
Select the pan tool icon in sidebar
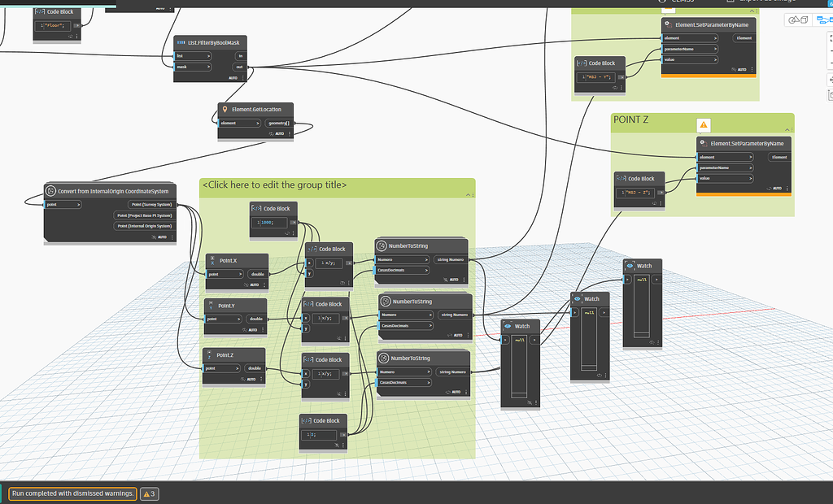[831, 80]
